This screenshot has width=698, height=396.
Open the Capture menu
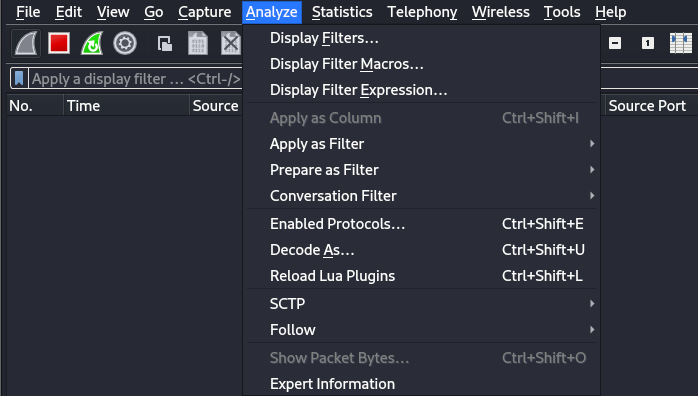pos(204,12)
